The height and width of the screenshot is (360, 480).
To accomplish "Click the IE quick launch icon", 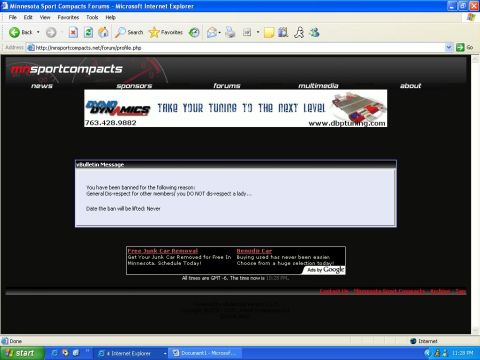I will [55, 353].
